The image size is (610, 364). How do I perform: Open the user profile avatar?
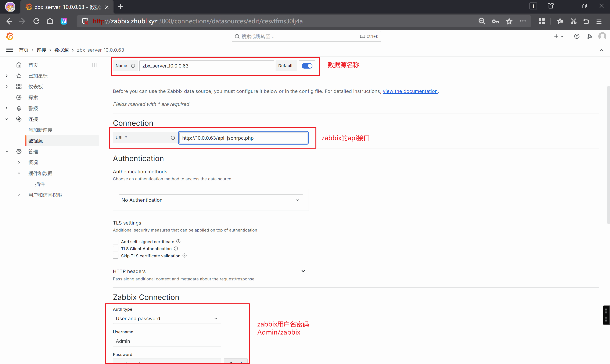pyautogui.click(x=602, y=36)
